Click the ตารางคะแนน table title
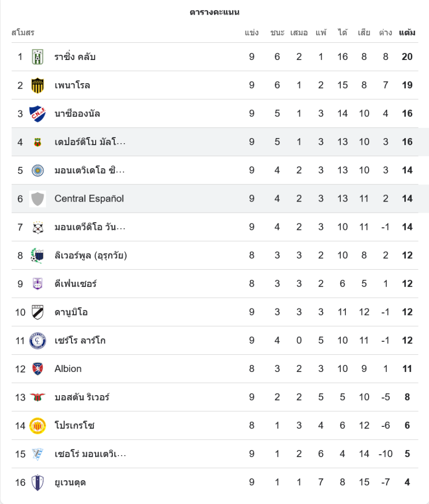 pos(214,12)
